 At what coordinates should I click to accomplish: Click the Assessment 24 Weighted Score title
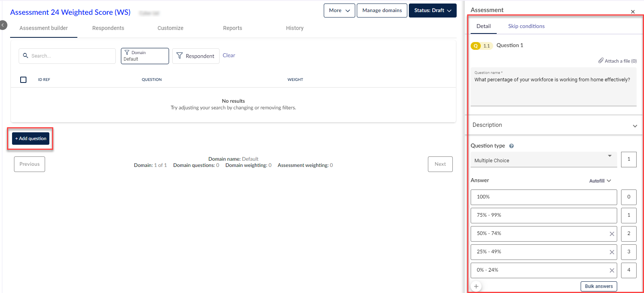(x=70, y=12)
